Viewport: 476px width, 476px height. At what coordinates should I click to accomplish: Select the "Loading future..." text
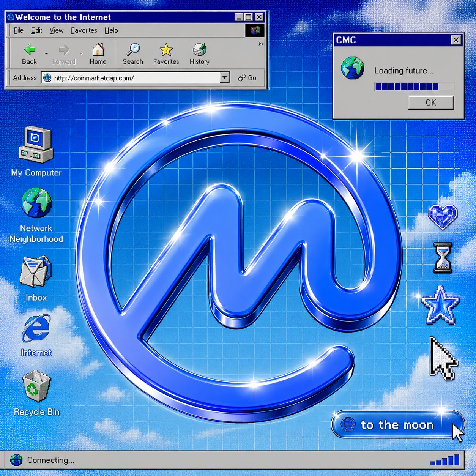tap(403, 71)
